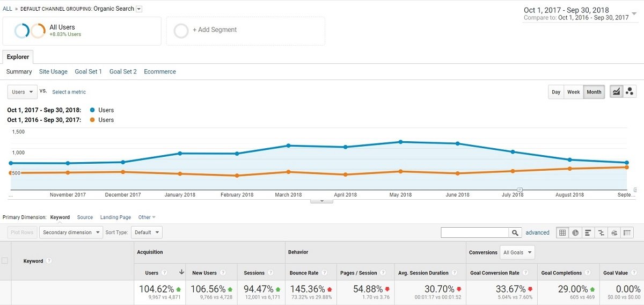Click the table search input field

click(474, 233)
